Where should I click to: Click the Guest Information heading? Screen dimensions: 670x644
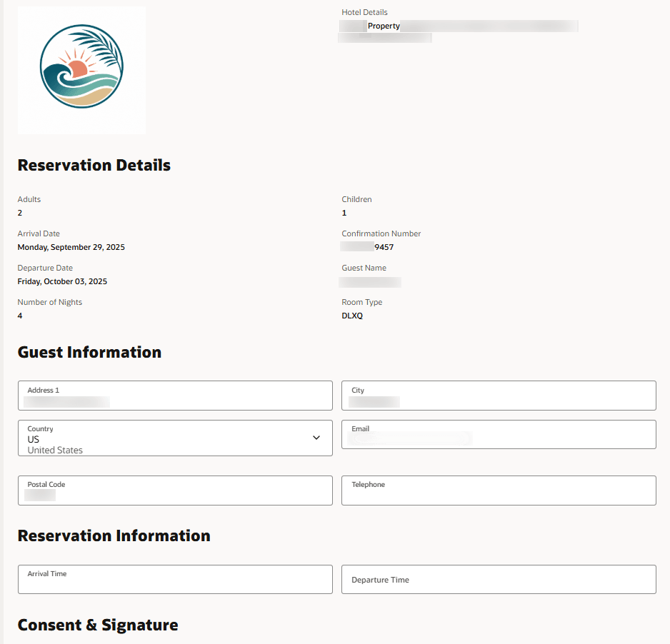[89, 352]
